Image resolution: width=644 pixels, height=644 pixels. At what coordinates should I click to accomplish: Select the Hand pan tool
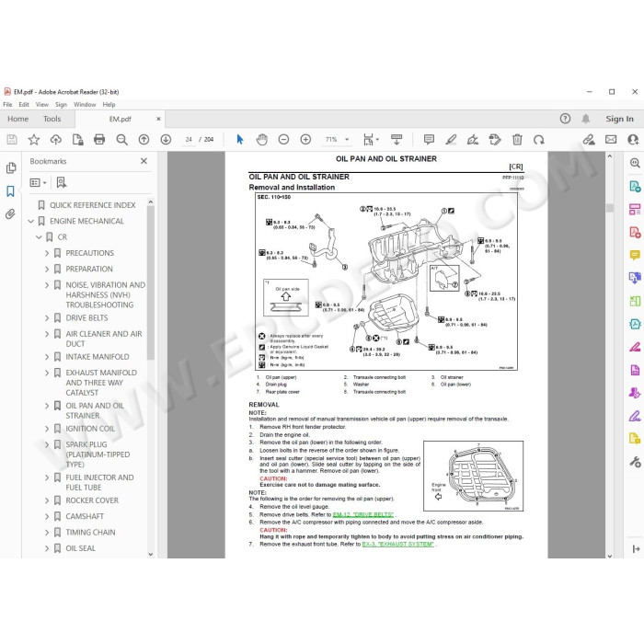pyautogui.click(x=261, y=140)
